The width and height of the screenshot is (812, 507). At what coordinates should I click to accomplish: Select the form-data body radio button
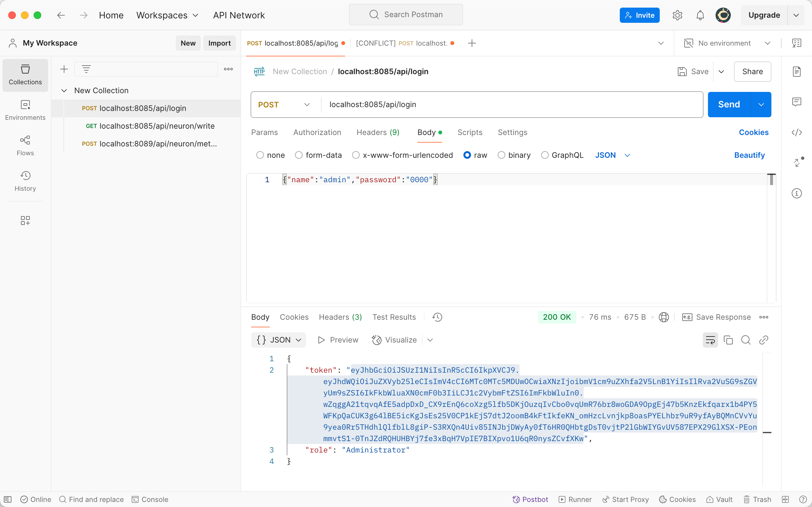pos(298,155)
